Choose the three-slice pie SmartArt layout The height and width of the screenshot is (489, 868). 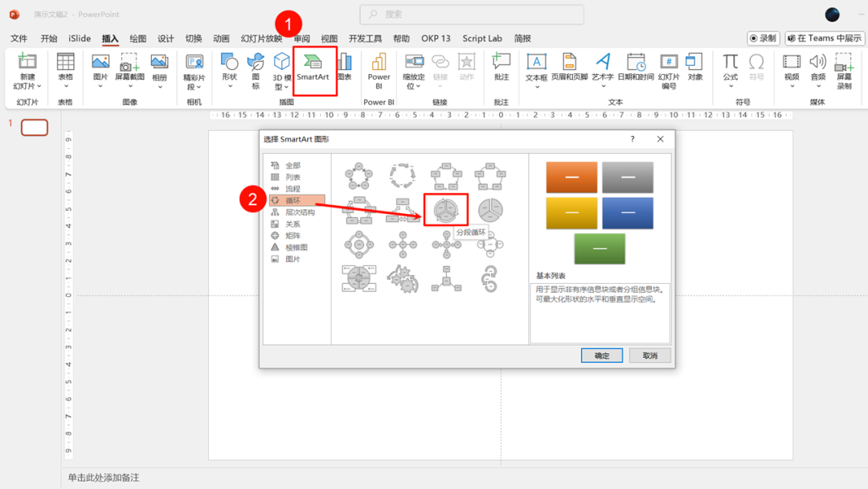point(490,210)
